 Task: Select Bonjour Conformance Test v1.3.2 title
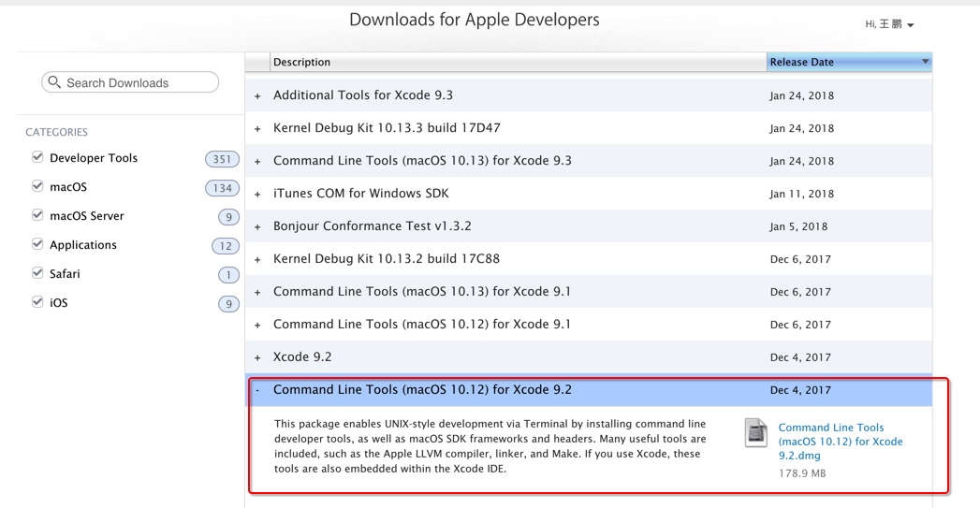[373, 225]
